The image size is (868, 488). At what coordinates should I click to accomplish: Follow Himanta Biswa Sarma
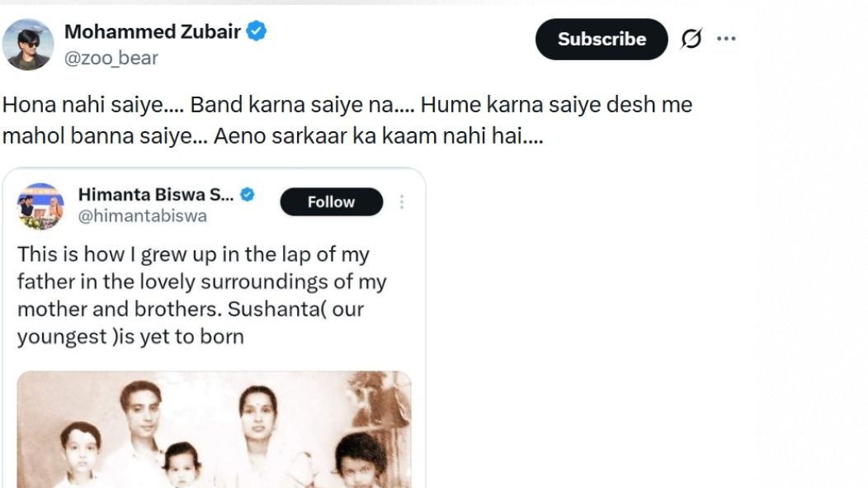click(331, 202)
